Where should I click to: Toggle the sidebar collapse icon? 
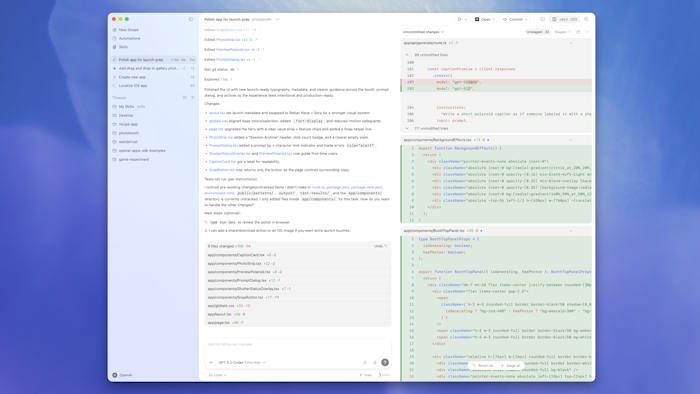coord(191,19)
